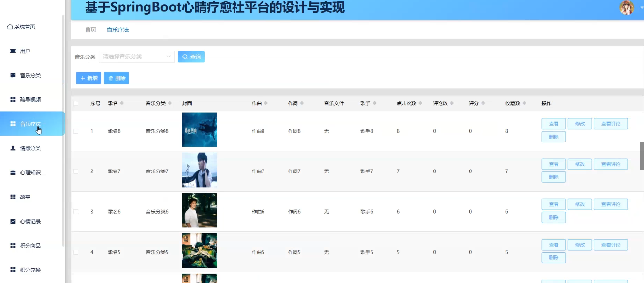644x283 pixels.
Task: Click the cover thumbnail of 歌名6
Action: (x=200, y=210)
